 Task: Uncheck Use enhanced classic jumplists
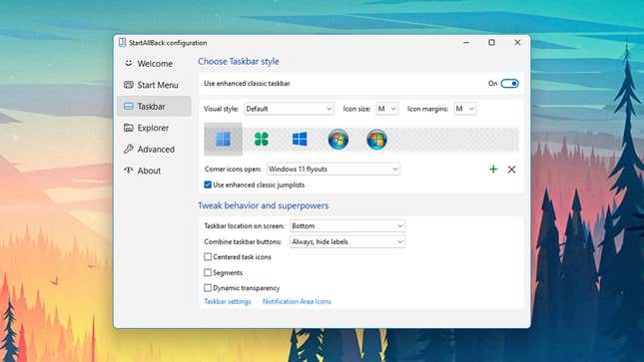pos(208,184)
